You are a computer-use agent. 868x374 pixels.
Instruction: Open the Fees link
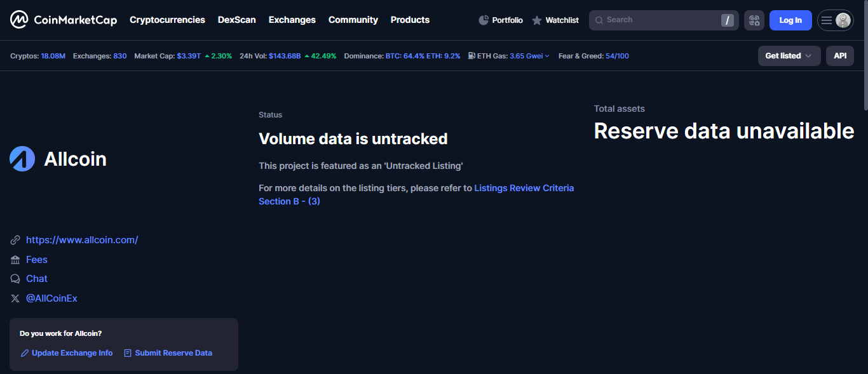[x=37, y=260]
